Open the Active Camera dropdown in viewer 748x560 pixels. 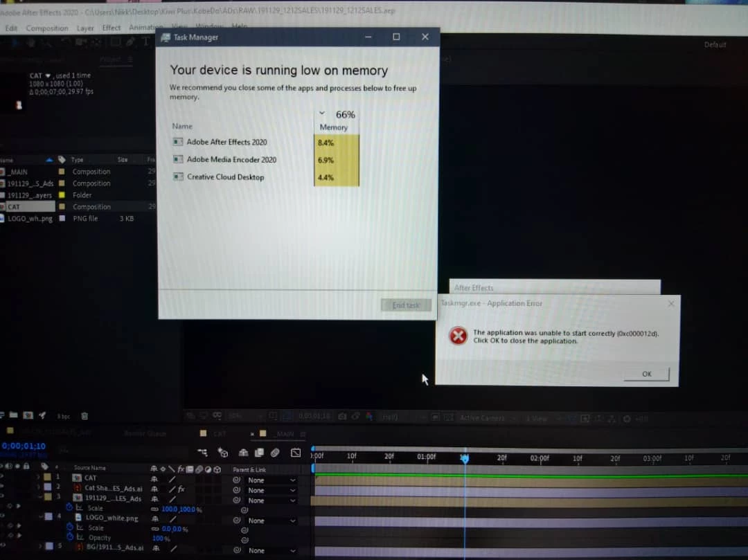pos(488,418)
